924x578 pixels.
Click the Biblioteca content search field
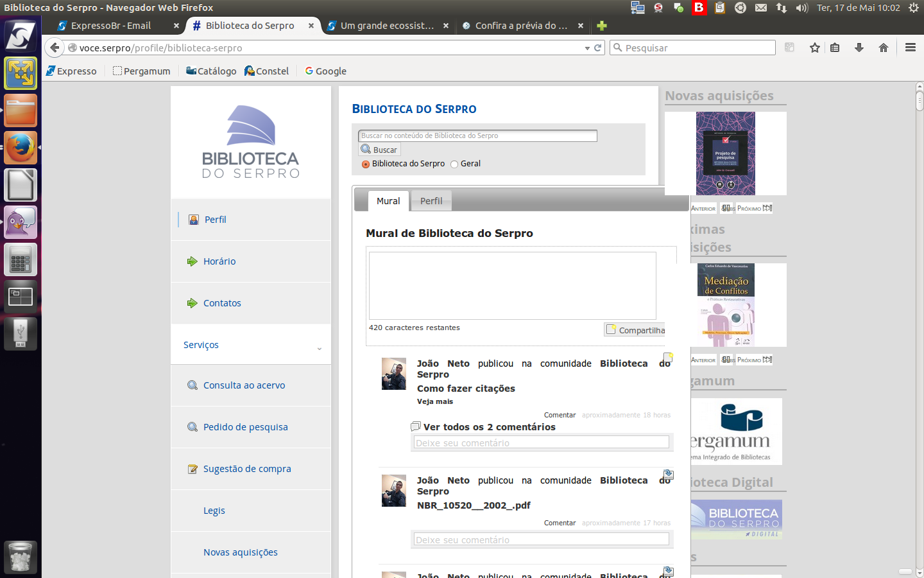point(478,136)
